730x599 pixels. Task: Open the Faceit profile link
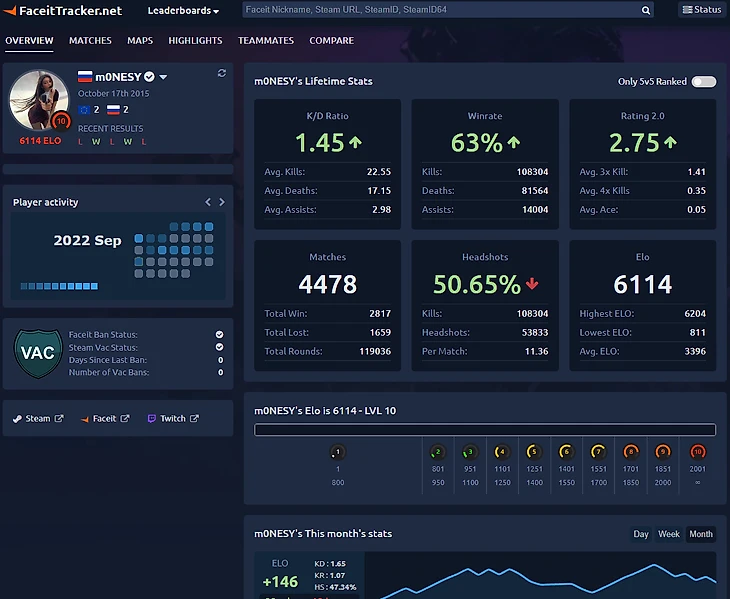click(105, 418)
